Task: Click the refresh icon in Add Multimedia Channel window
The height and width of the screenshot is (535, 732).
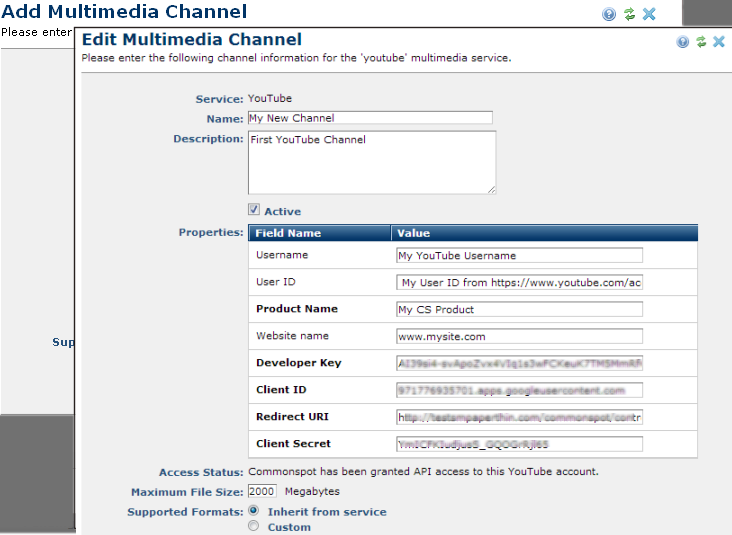Action: coord(629,14)
